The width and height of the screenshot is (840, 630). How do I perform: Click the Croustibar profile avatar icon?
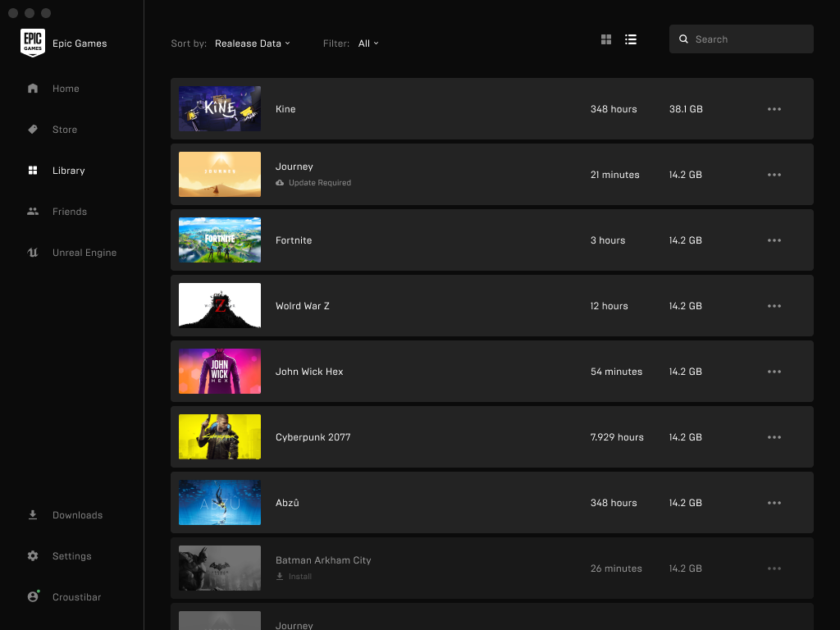click(x=33, y=596)
